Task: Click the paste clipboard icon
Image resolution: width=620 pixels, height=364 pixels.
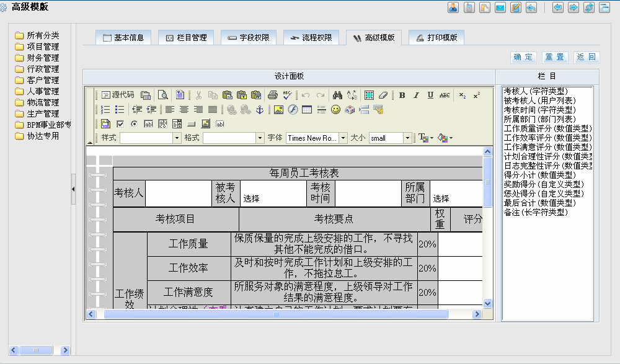Action: 227,95
